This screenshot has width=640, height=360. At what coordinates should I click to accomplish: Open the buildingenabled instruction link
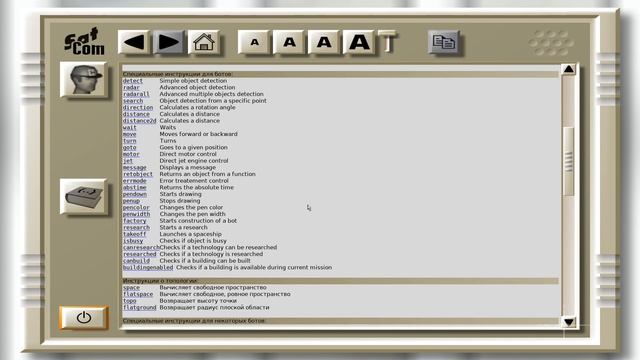[x=148, y=267]
